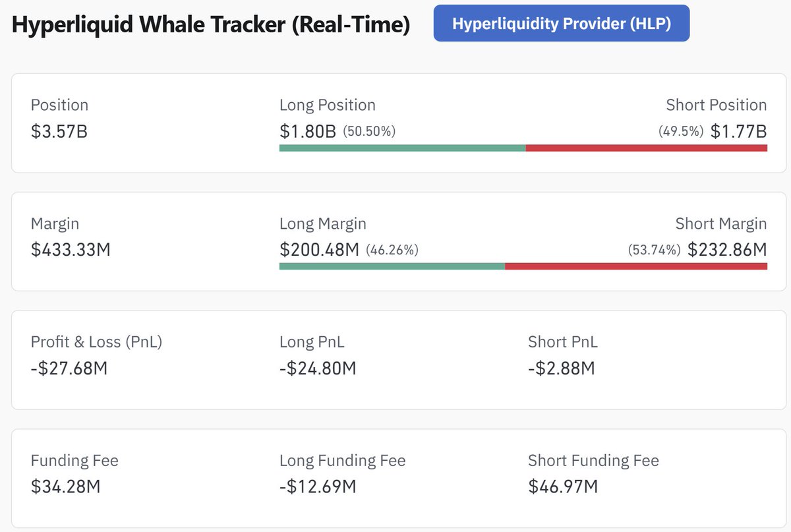Select the $433.33M margin value
Image resolution: width=791 pixels, height=532 pixels.
click(71, 250)
